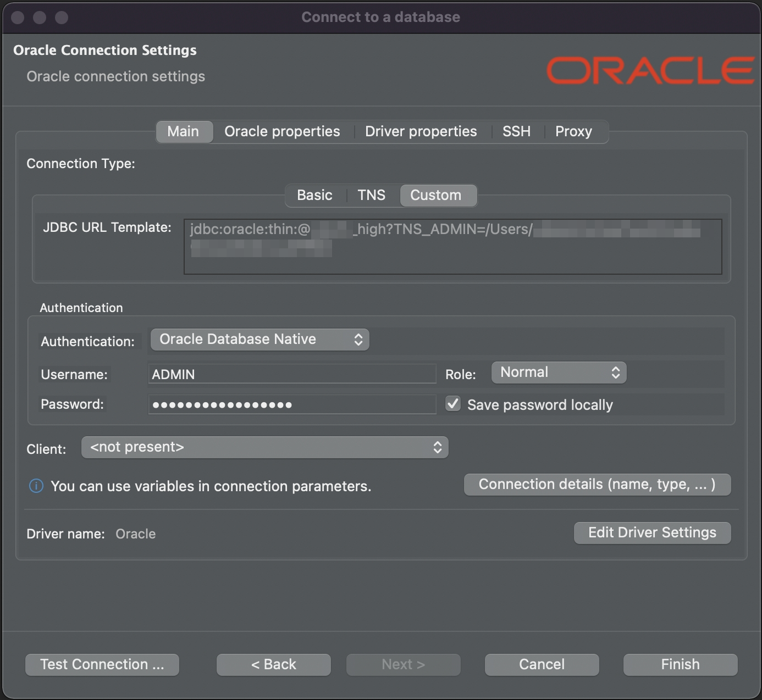Click the 'You can use variables' text
This screenshot has height=700, width=762.
211,486
